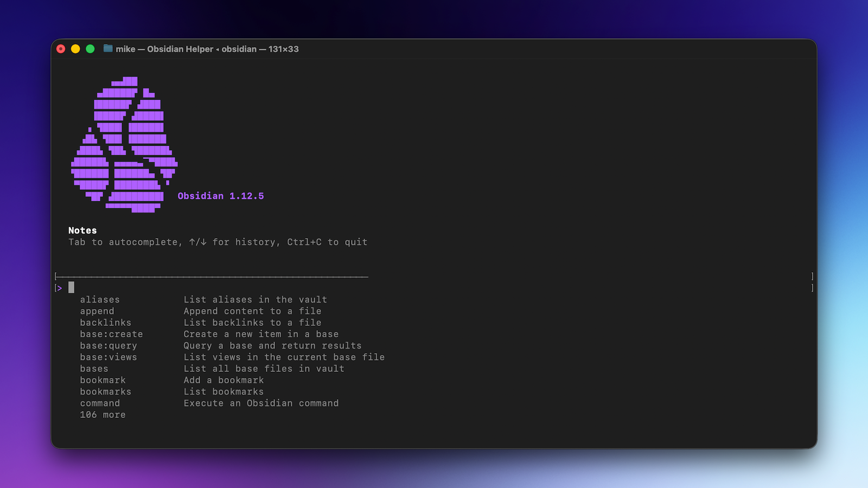
Task: Select the "command" command suggestion
Action: pyautogui.click(x=100, y=403)
